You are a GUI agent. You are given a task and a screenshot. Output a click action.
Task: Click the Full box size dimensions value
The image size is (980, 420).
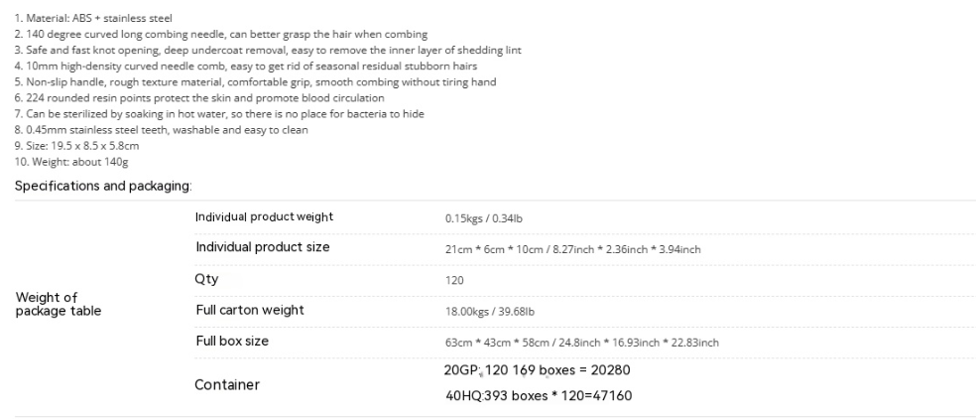coord(582,343)
